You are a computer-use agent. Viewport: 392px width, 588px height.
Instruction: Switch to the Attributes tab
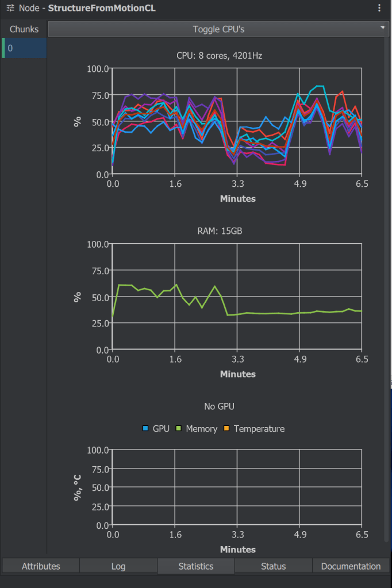tap(41, 566)
